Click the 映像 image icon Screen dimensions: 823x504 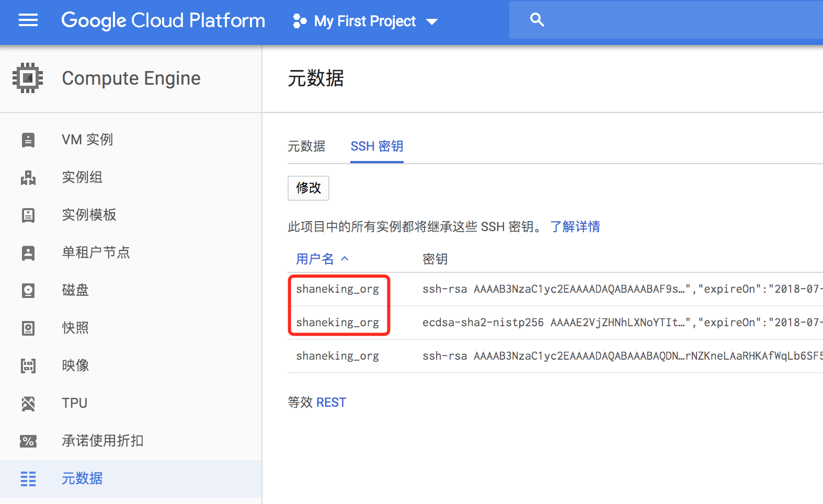(x=28, y=366)
